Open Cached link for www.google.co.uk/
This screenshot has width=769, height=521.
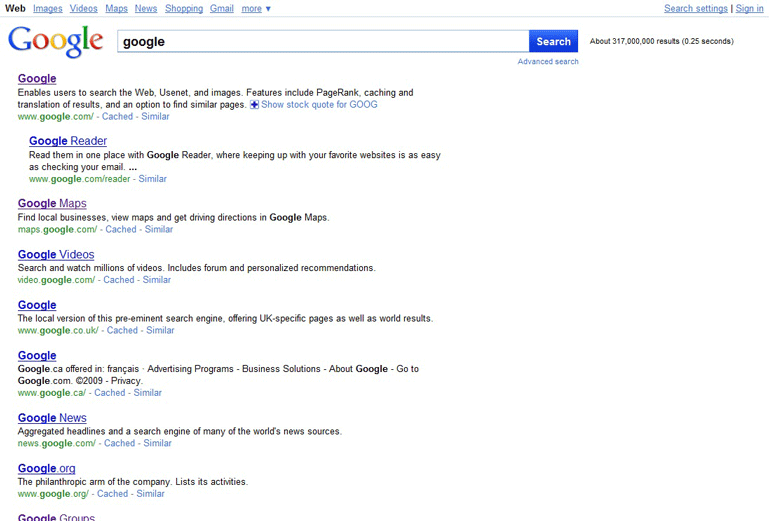[x=122, y=330]
